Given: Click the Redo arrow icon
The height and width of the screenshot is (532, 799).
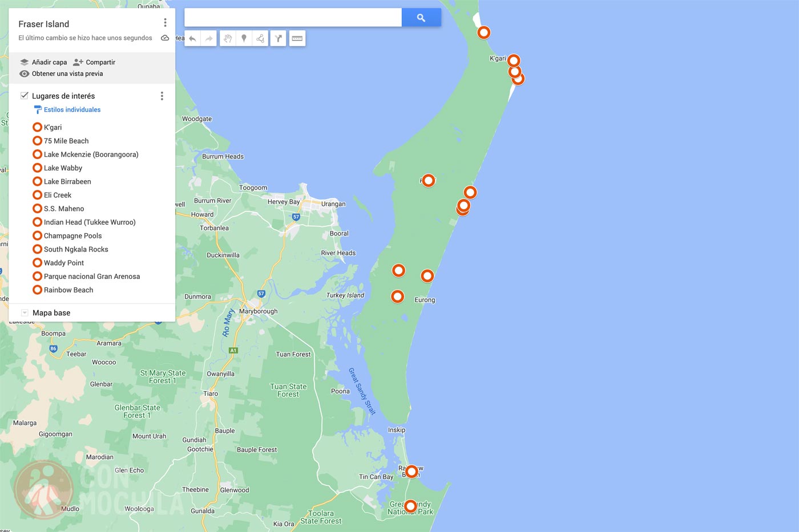Looking at the screenshot, I should [208, 38].
